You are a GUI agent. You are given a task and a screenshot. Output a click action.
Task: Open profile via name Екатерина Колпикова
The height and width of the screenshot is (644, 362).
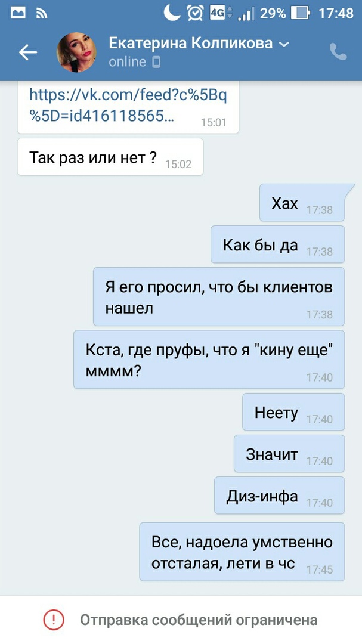[191, 43]
